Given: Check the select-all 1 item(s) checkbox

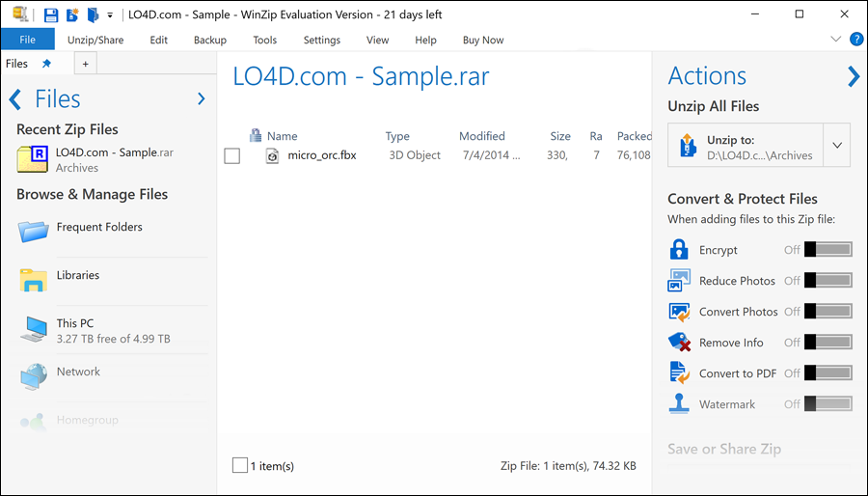Looking at the screenshot, I should (240, 465).
